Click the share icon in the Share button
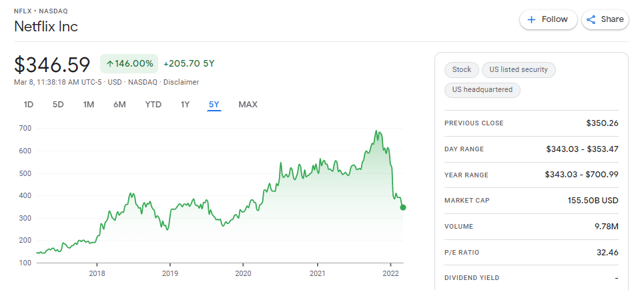644x290 pixels. tap(591, 20)
